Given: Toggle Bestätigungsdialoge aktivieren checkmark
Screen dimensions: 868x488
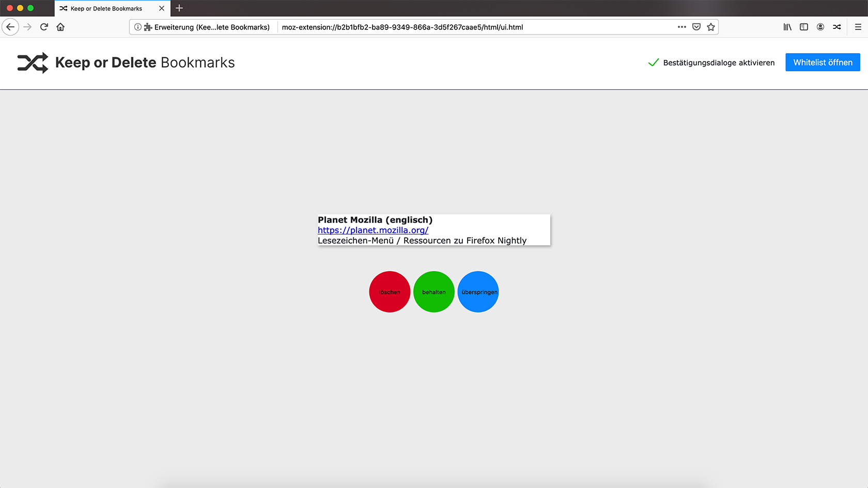Looking at the screenshot, I should pyautogui.click(x=654, y=62).
